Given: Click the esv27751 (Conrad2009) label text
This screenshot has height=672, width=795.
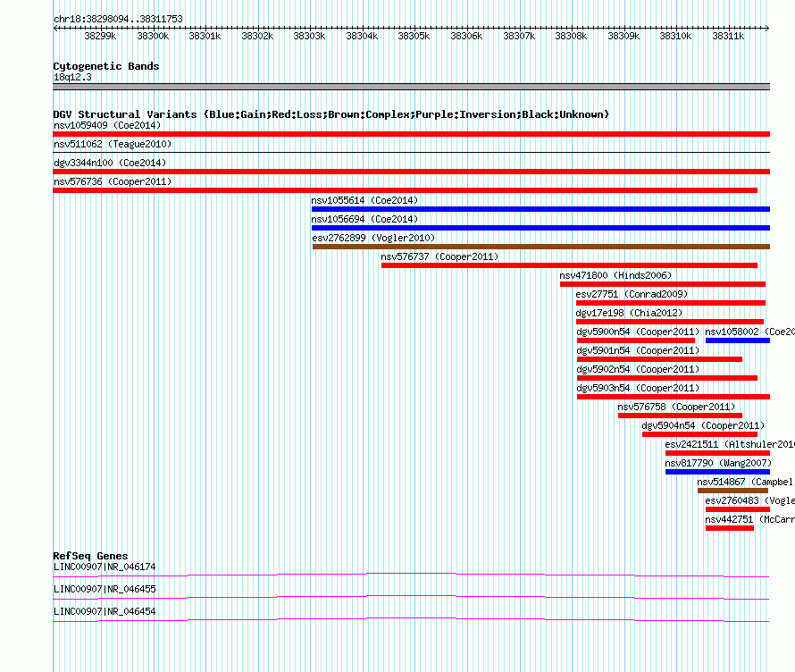Looking at the screenshot, I should click(x=632, y=294).
